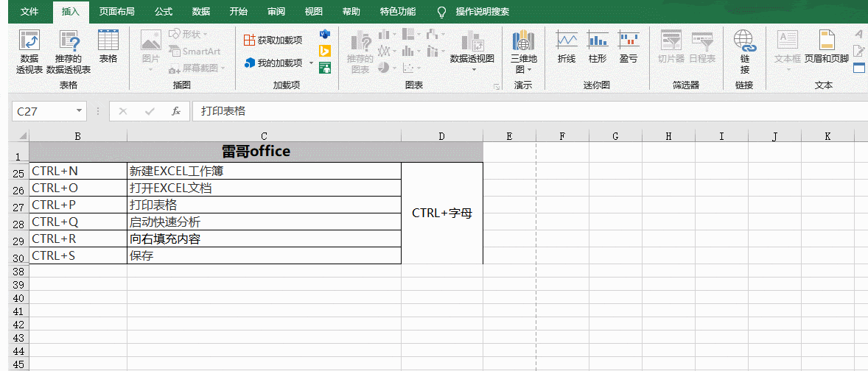Click the insert function fx button
868x371 pixels.
tap(176, 111)
